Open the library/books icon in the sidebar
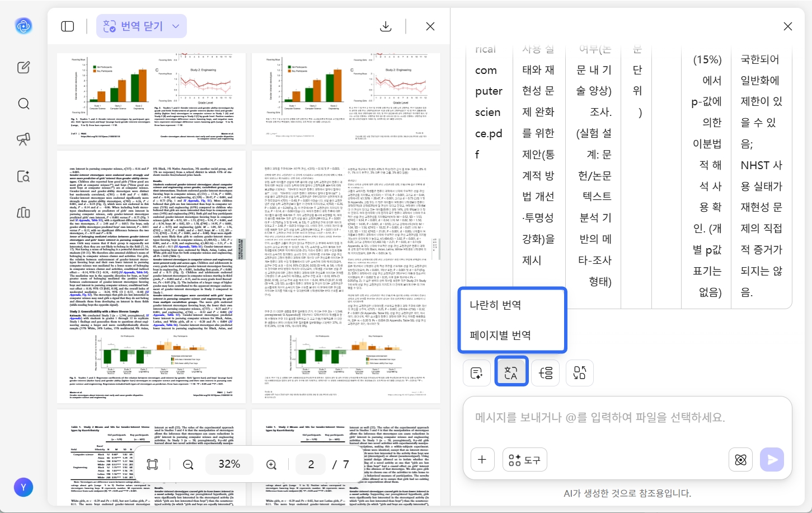This screenshot has height=513, width=812. (24, 212)
